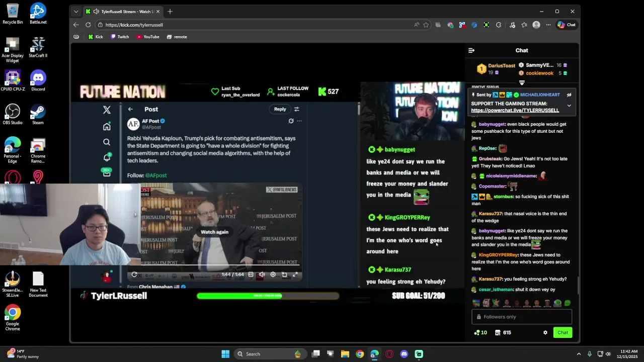Click the tweet video progress bar
This screenshot has height=362, width=644.
coord(220,264)
